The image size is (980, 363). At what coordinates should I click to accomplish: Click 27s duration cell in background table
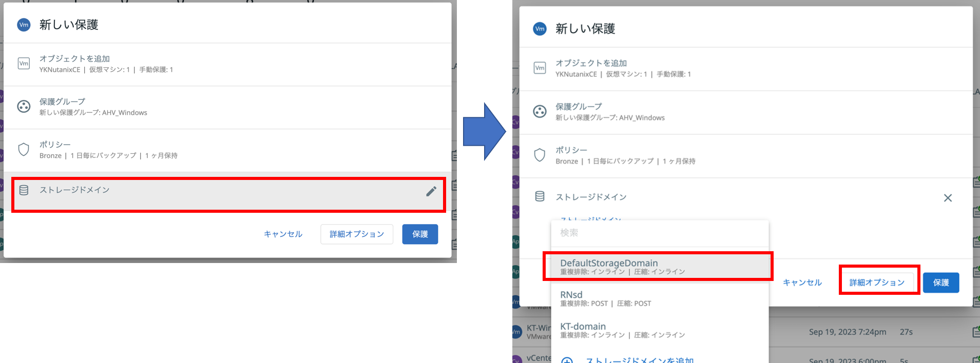click(x=906, y=332)
